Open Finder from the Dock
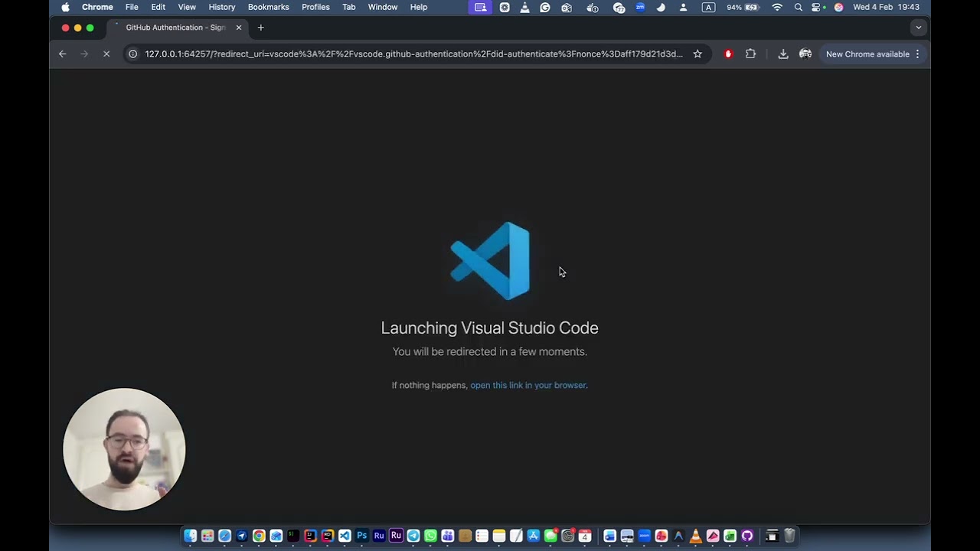This screenshot has width=980, height=551. (191, 536)
